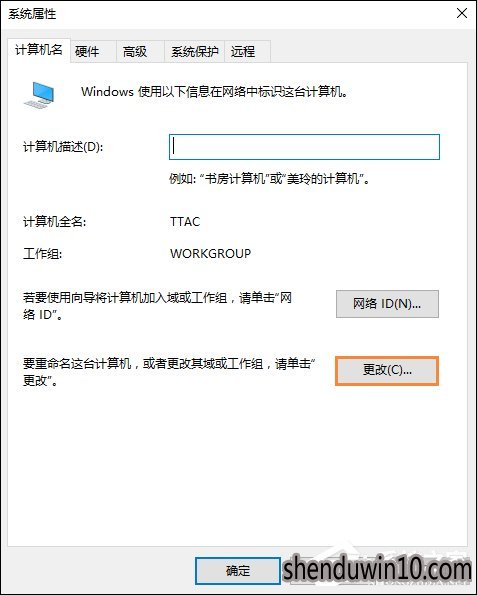Confirm with the 确定 button
This screenshot has height=595, width=477.
click(x=238, y=571)
